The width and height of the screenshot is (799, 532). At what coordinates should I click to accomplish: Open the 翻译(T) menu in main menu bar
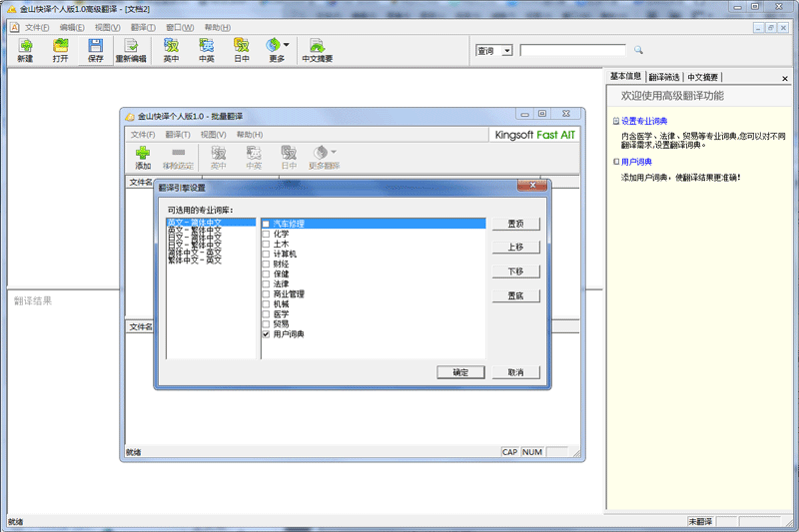pyautogui.click(x=143, y=27)
